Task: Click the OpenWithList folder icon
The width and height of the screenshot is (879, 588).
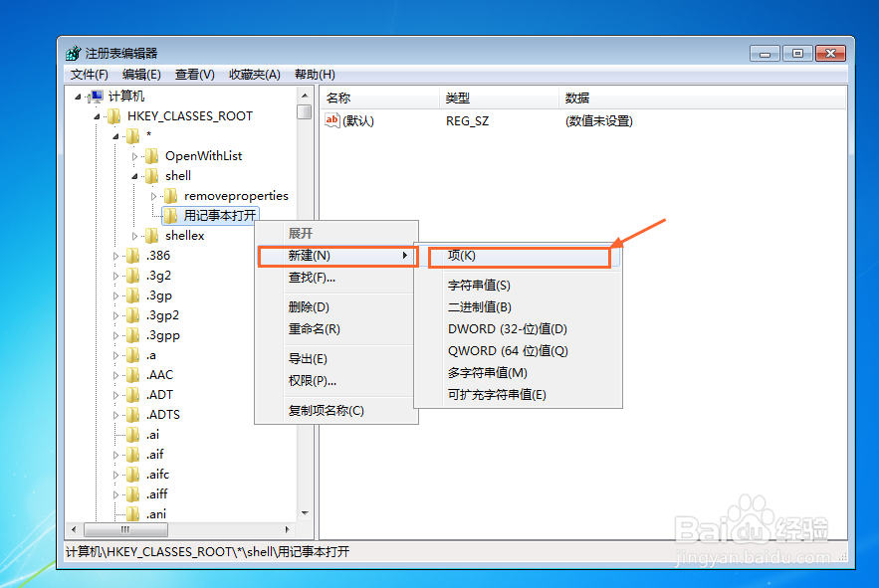Action: (151, 156)
